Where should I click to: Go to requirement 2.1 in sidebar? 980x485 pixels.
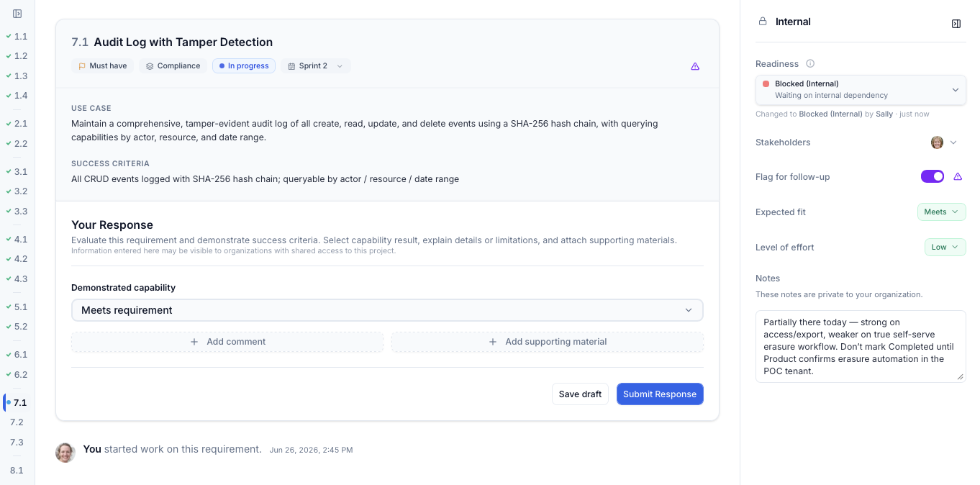[17, 124]
